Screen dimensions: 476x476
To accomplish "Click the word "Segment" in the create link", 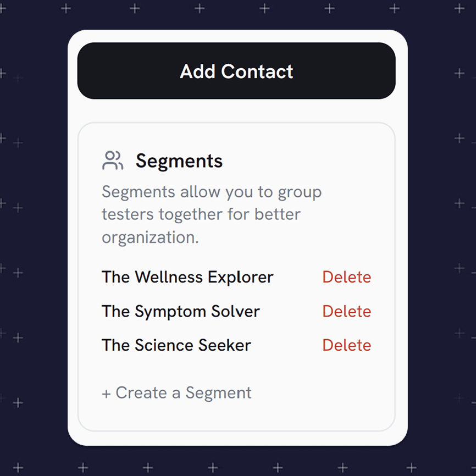I will coord(219,393).
